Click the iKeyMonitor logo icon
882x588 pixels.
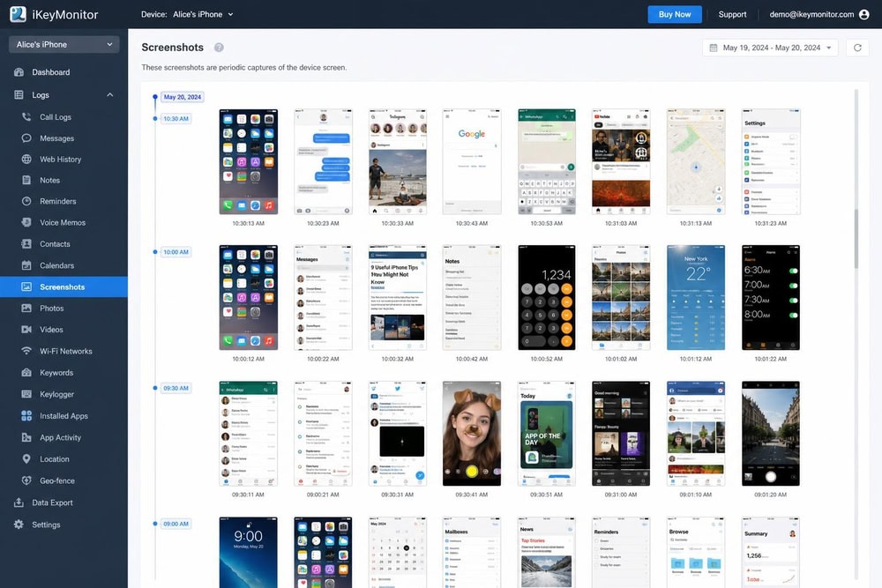18,14
